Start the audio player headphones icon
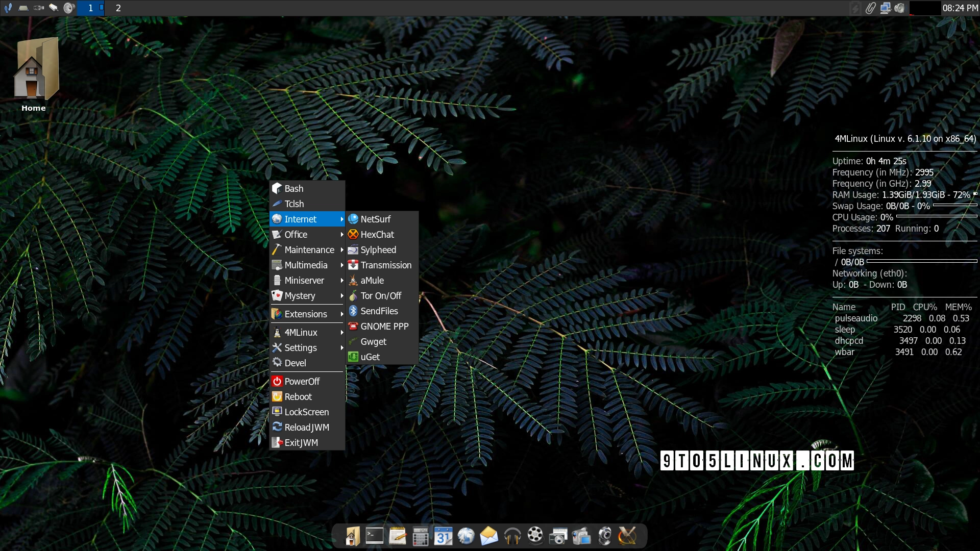Viewport: 980px width, 551px height. coord(512,536)
